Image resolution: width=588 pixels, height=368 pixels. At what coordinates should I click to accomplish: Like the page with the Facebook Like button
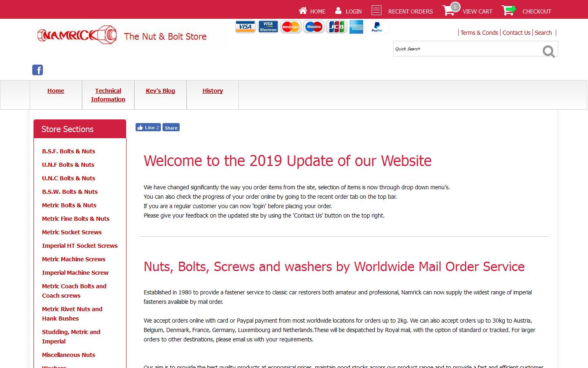(148, 127)
